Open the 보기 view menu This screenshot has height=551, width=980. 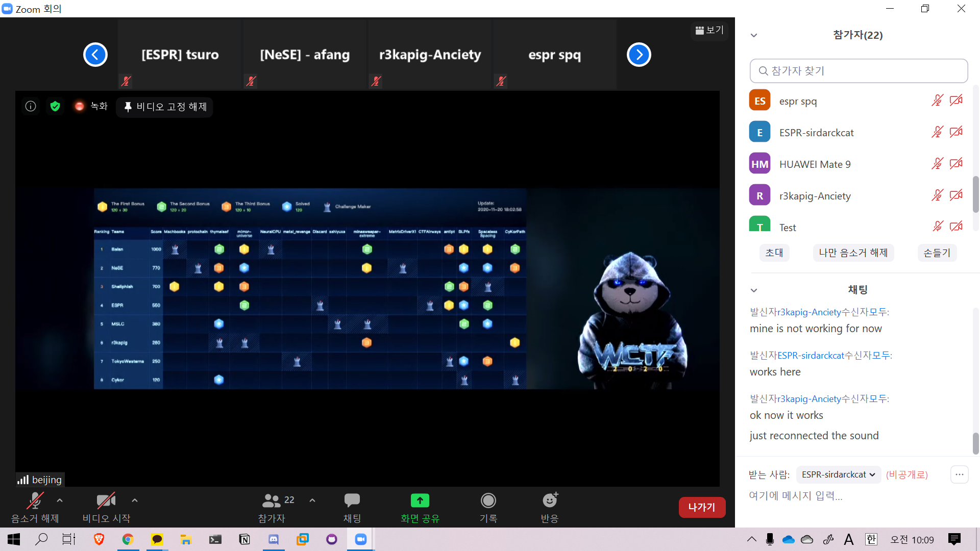click(709, 30)
